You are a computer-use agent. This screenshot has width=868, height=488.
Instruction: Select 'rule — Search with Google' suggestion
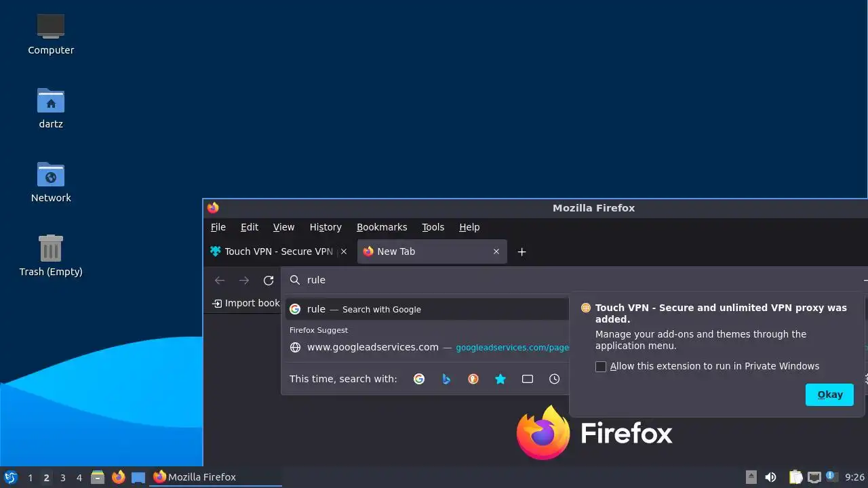click(x=427, y=309)
